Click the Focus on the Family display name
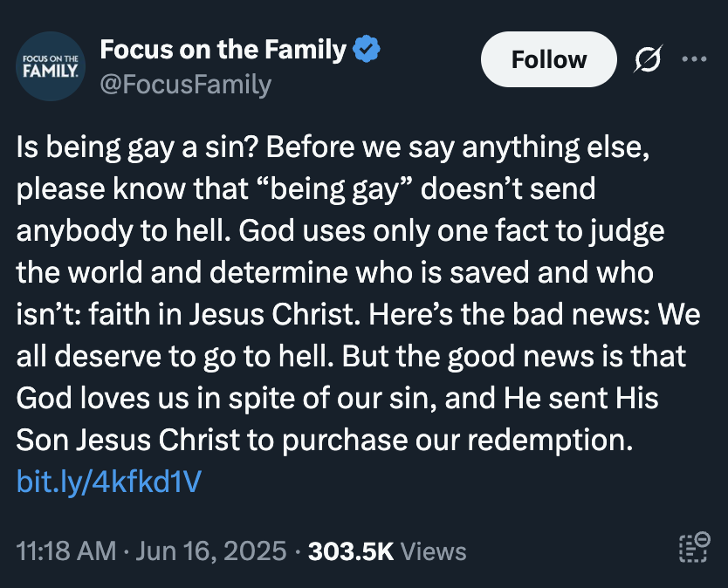This screenshot has height=588, width=728. (x=223, y=51)
